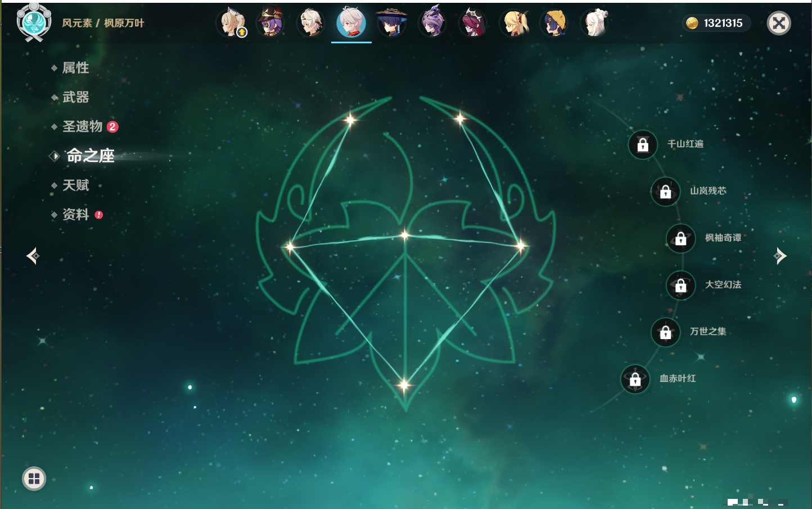Click the locked constellation icon for 山岚残芯
This screenshot has width=812, height=509.
(666, 191)
